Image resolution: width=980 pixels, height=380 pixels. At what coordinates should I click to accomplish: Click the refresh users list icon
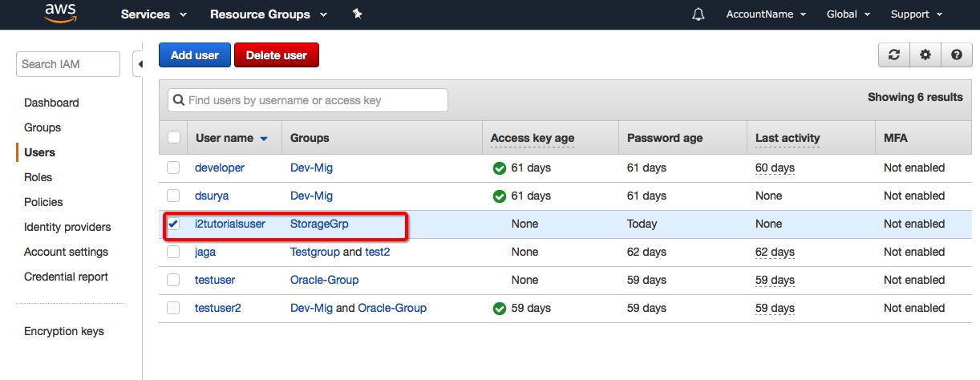(894, 55)
